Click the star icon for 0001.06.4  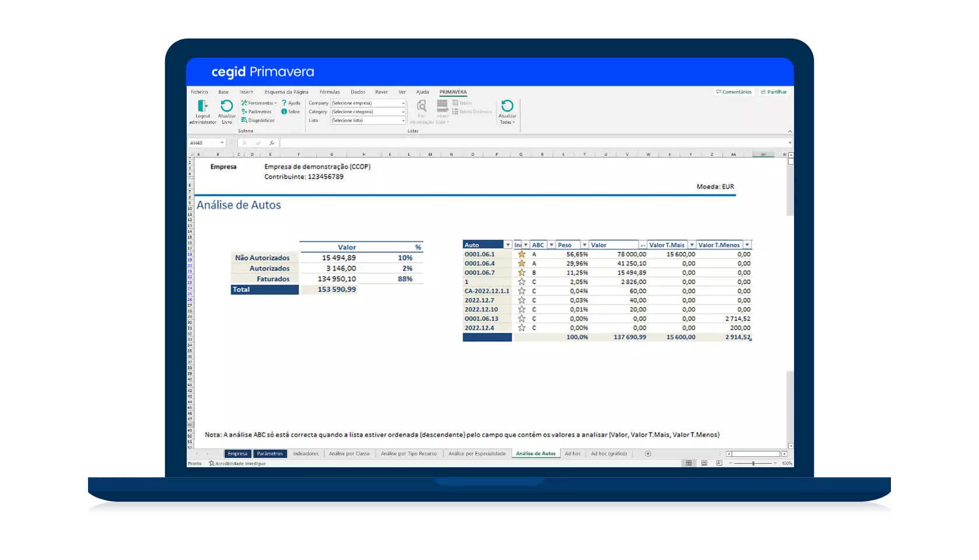522,264
